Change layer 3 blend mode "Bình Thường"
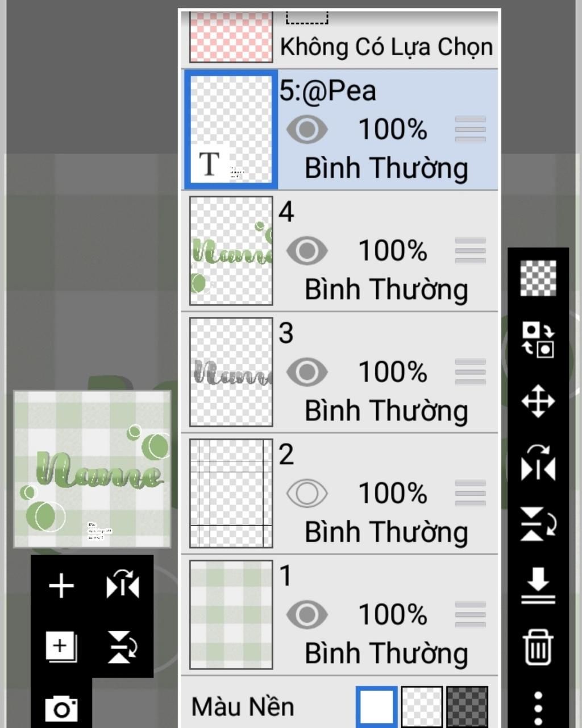 point(386,411)
